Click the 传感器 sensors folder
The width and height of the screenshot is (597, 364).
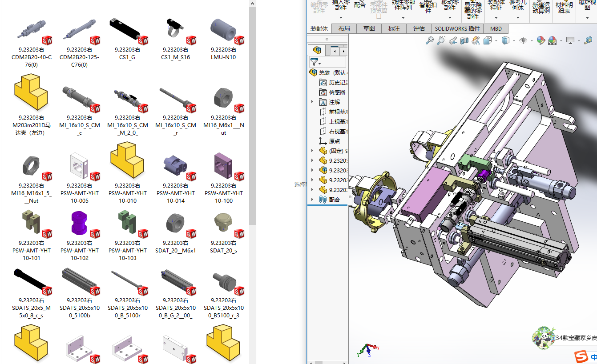tap(337, 92)
